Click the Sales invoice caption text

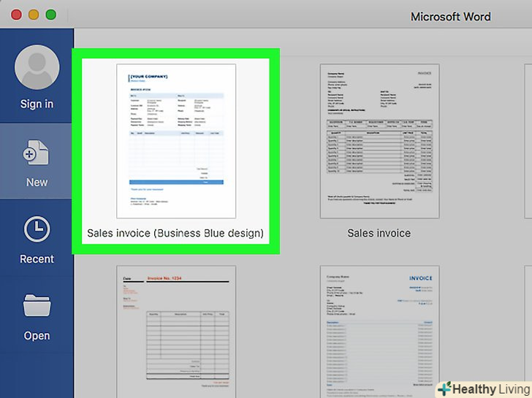click(x=379, y=233)
